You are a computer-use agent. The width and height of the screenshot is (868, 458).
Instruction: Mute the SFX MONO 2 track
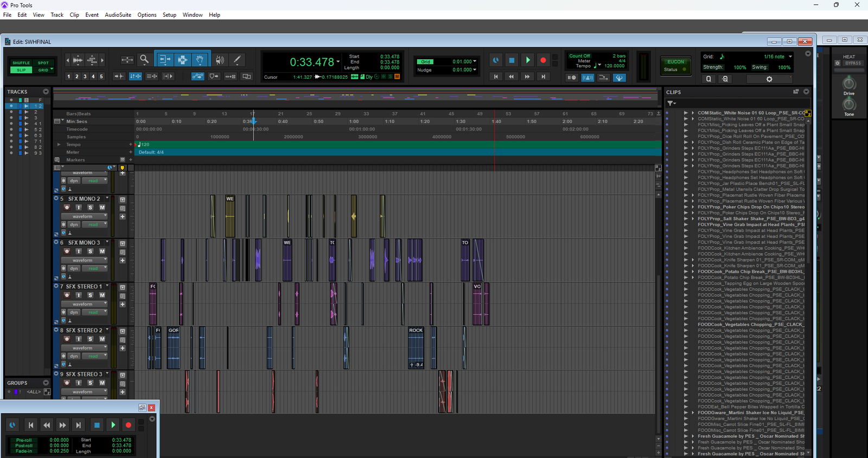[102, 207]
